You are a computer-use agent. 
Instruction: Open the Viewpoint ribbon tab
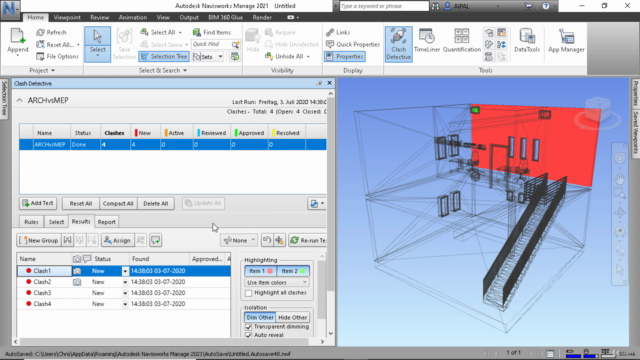click(67, 18)
